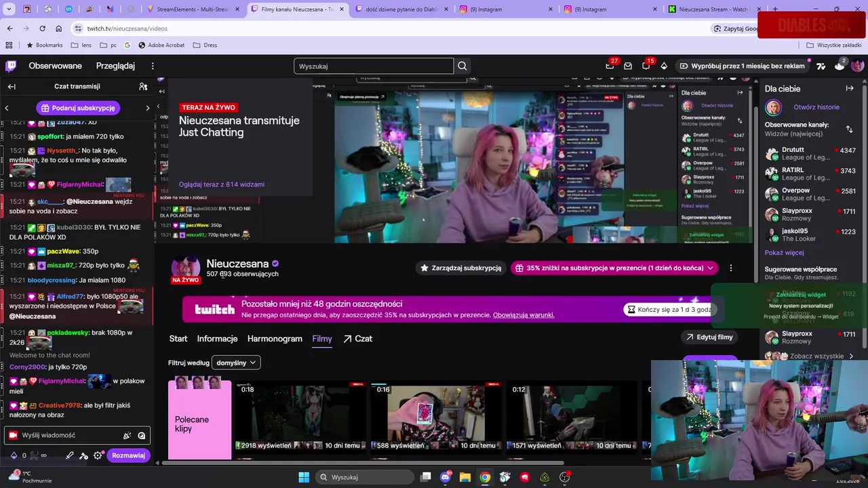
Task: Open chat settings gear icon
Action: [x=98, y=455]
